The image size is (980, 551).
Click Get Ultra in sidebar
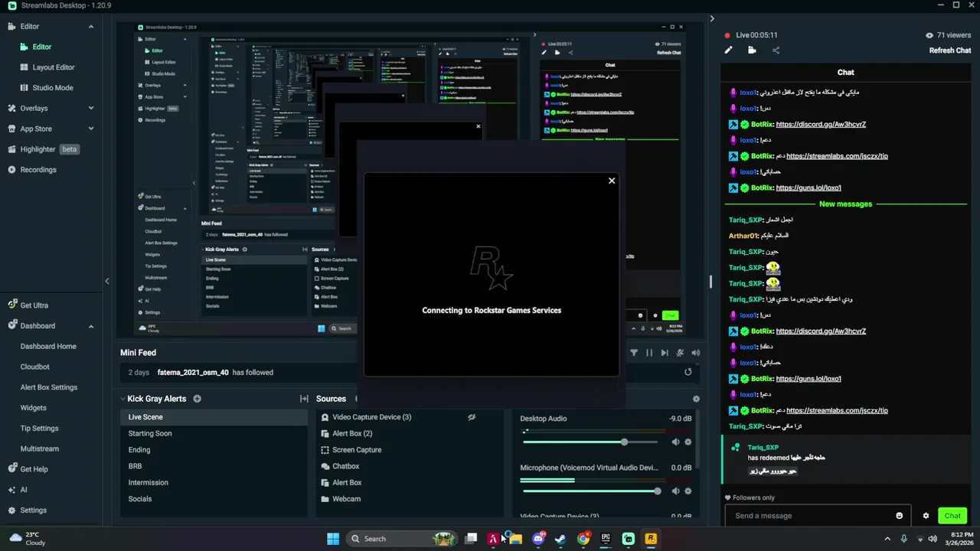pyautogui.click(x=28, y=305)
